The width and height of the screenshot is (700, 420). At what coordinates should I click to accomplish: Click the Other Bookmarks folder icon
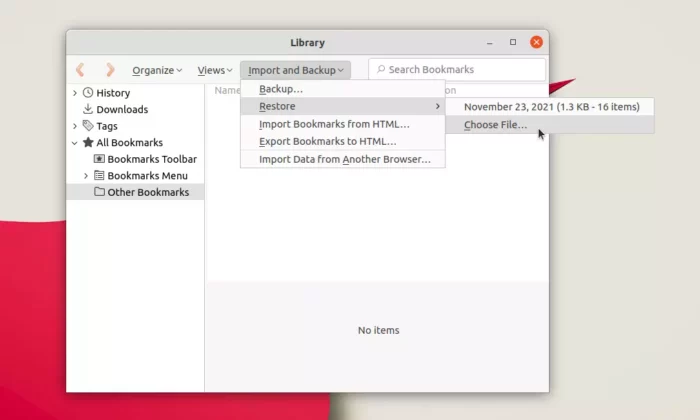(99, 191)
